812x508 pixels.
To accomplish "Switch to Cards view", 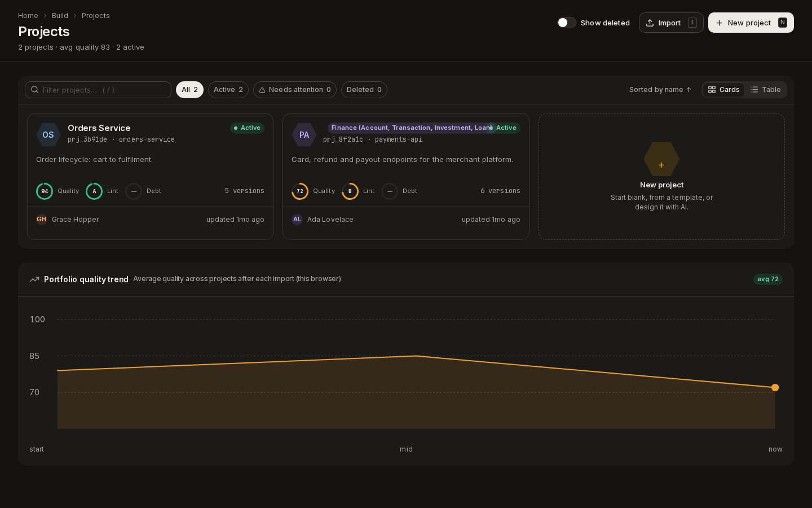I will coord(723,90).
